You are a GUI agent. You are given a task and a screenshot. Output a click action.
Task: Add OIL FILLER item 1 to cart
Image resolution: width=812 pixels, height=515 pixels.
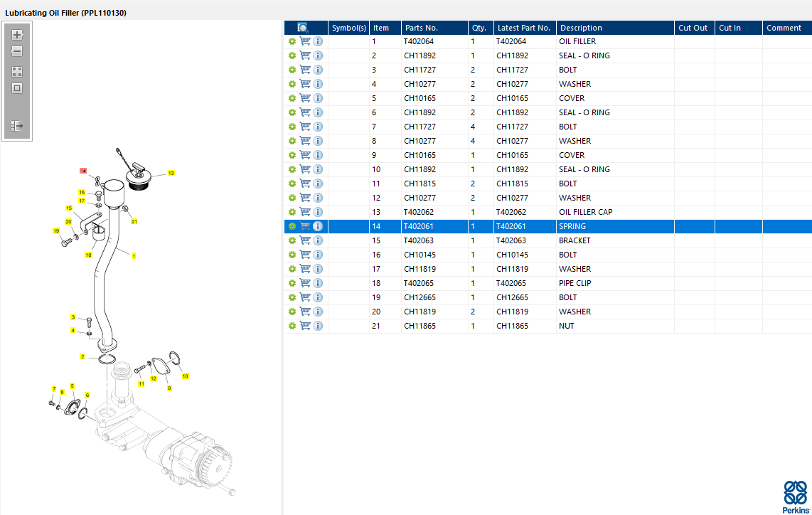point(305,41)
